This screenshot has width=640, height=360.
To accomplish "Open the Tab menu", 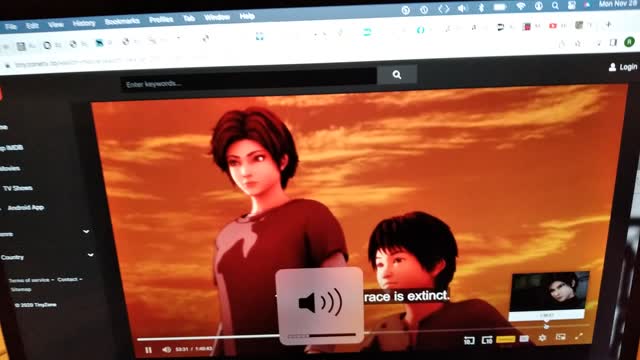I will tap(189, 18).
